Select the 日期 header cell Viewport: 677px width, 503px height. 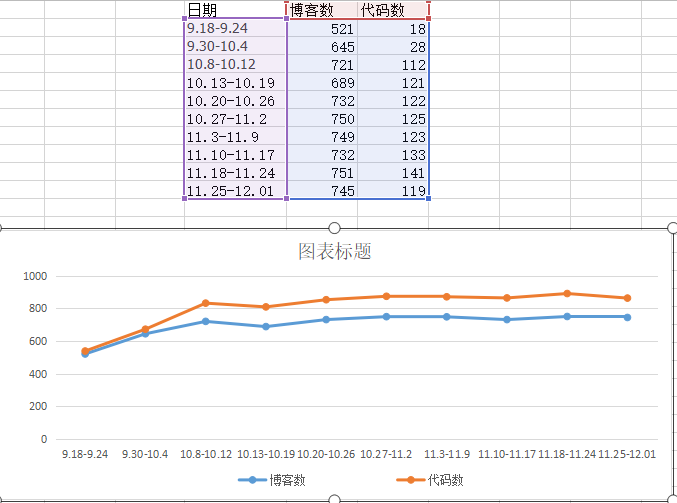pos(235,9)
